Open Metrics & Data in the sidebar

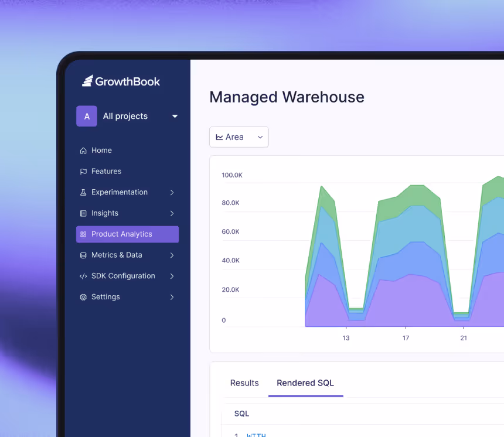117,255
